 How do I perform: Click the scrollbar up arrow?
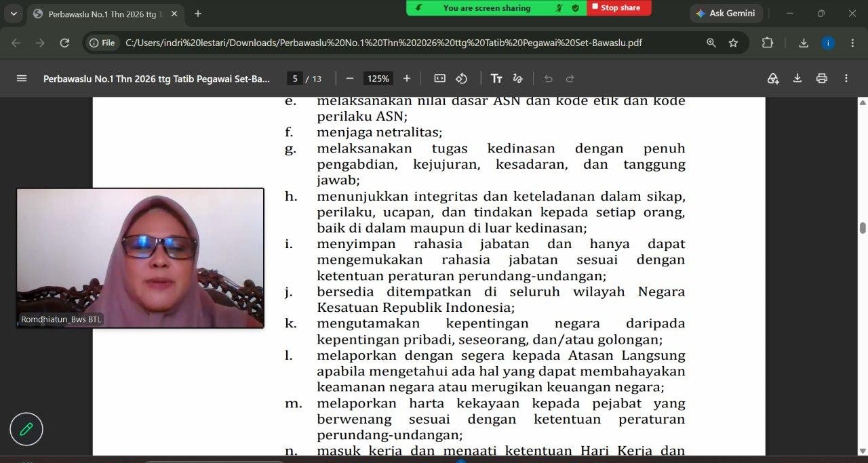pos(863,102)
